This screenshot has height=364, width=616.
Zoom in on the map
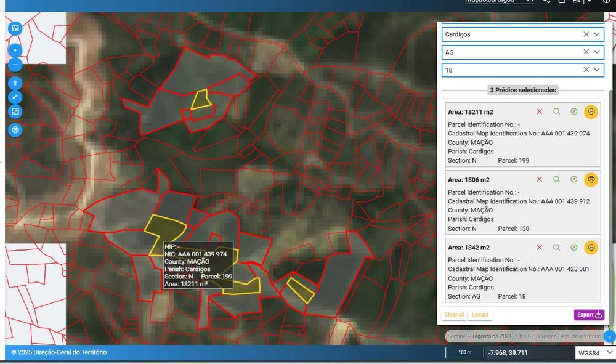(15, 51)
